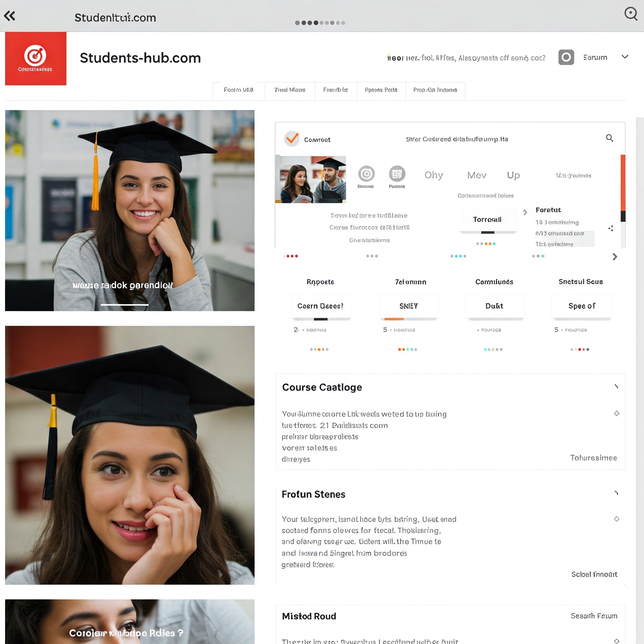Open the Seaath Fouum link
Viewport: 644px width, 644px height.
(594, 616)
